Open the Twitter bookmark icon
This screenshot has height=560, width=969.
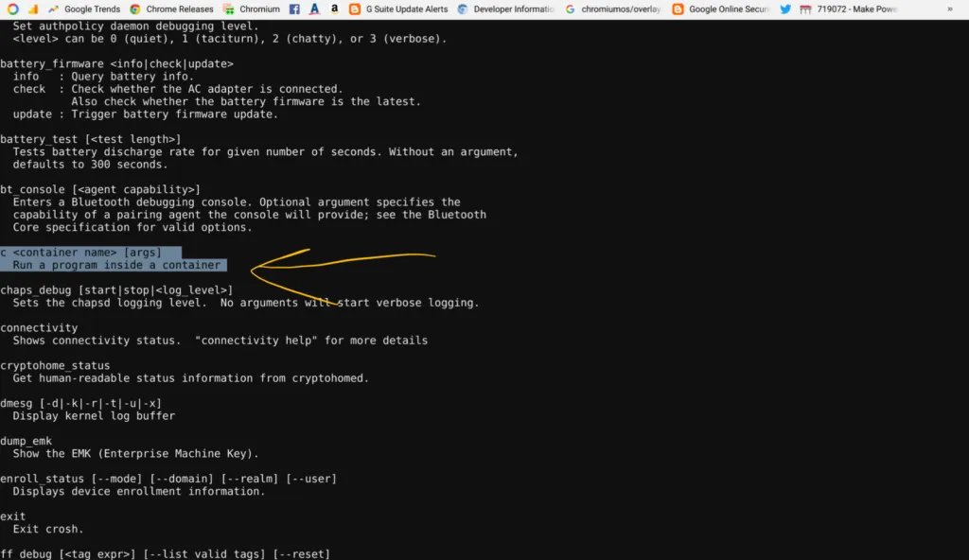pos(785,9)
